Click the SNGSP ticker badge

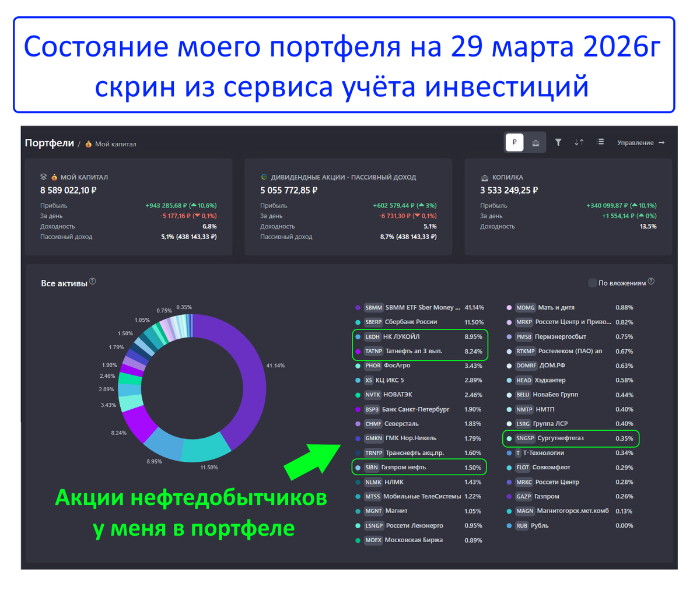pos(525,438)
